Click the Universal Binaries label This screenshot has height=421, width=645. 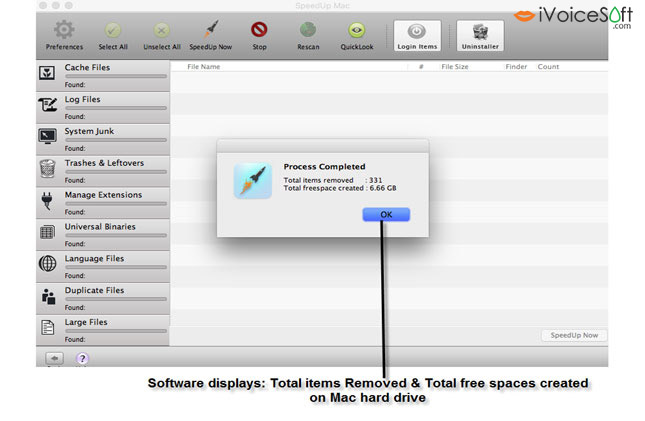click(100, 227)
